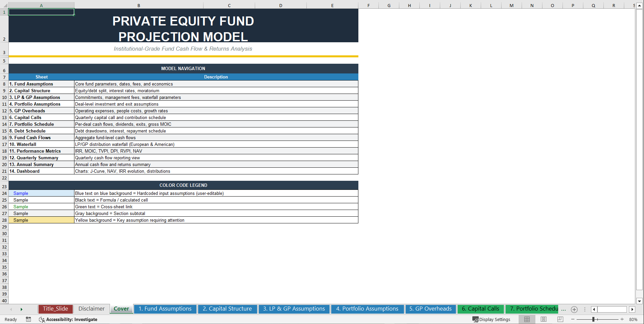Open the 80% zoom level dialog
The image size is (644, 324).
pyautogui.click(x=634, y=319)
